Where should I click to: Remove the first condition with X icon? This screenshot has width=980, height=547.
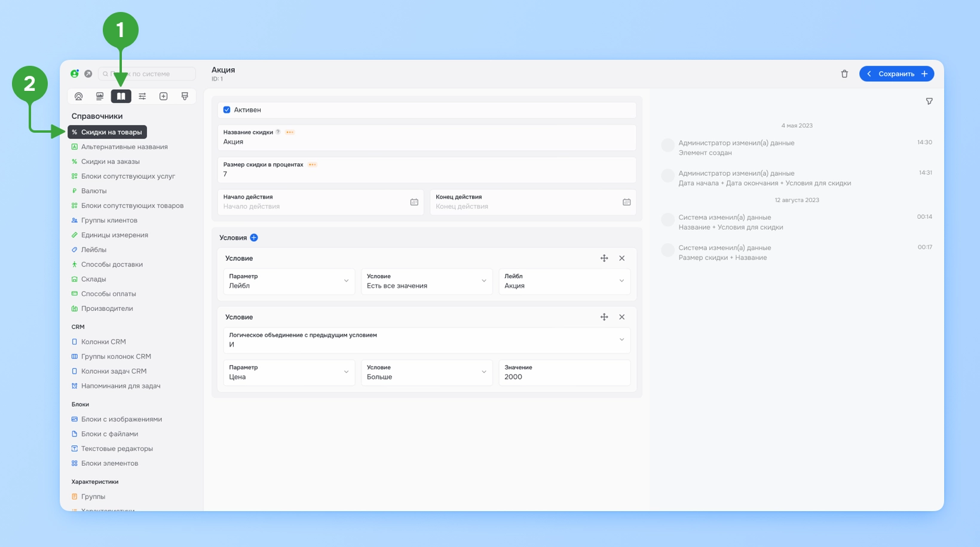(622, 258)
